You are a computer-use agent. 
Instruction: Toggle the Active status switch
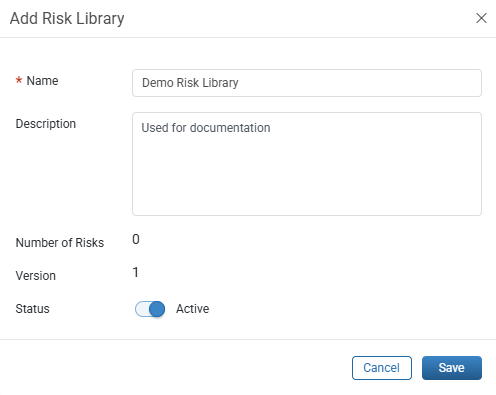tap(150, 309)
